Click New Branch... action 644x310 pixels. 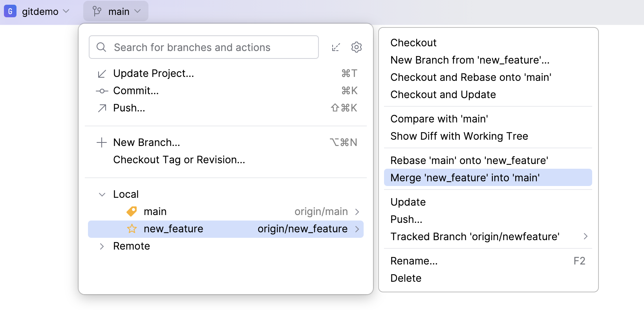coord(146,142)
